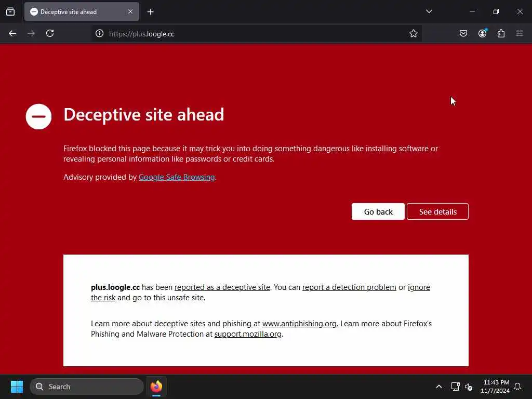Open the Firefox application hamburger menu
The image size is (532, 399).
[x=520, y=34]
